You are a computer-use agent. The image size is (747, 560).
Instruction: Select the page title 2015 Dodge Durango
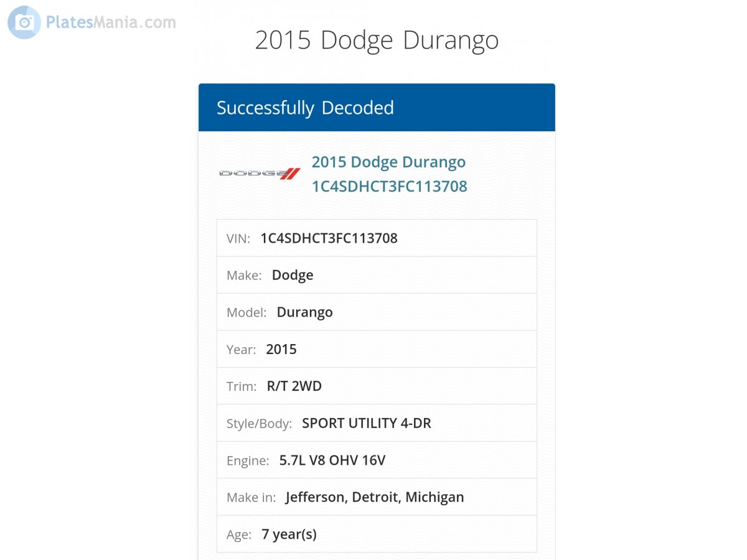[377, 40]
